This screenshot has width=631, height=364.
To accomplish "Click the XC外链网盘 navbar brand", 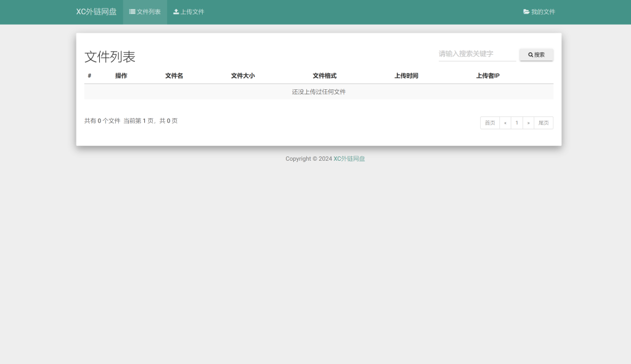I will coord(96,11).
